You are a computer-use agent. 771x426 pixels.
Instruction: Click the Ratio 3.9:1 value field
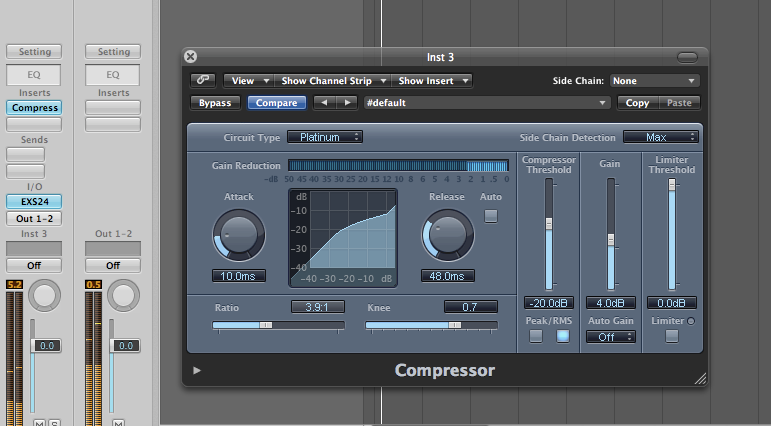click(x=318, y=307)
